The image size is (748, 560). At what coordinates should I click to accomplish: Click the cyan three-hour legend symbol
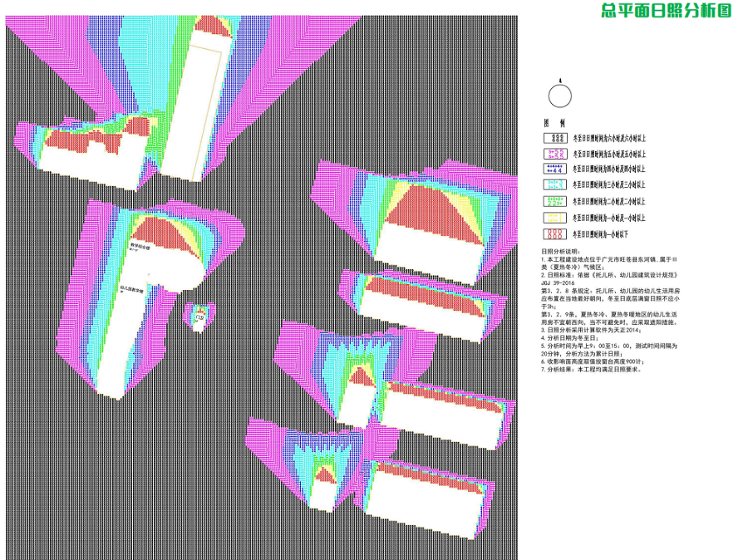(x=555, y=185)
